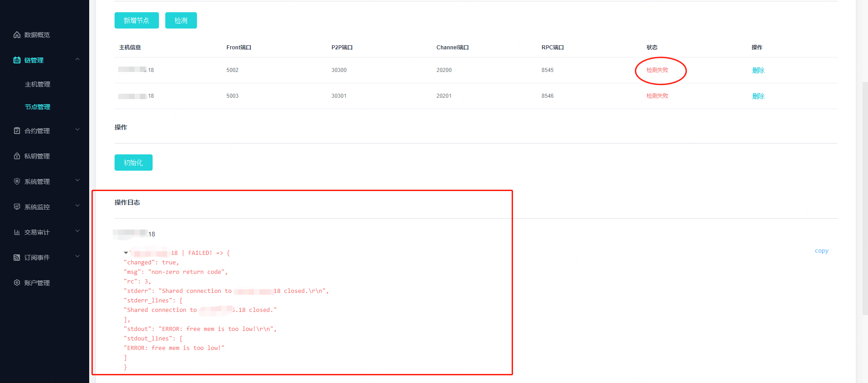Click the 订阅事件 feed icon
This screenshot has width=868, height=383.
pos(17,258)
